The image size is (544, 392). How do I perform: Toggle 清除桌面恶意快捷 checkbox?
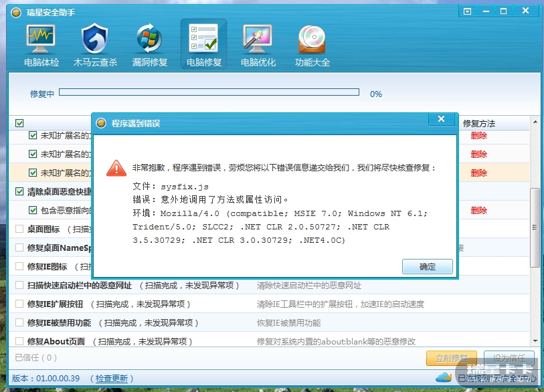pos(19,191)
